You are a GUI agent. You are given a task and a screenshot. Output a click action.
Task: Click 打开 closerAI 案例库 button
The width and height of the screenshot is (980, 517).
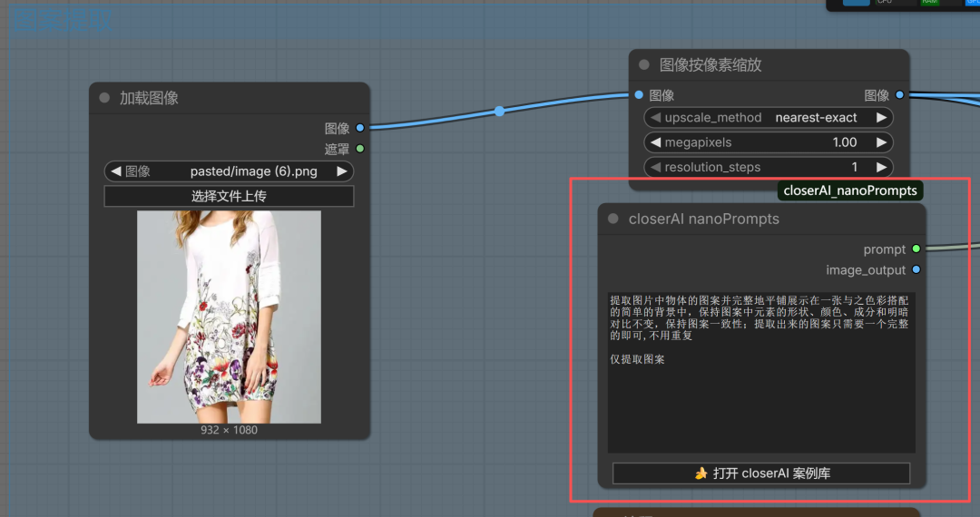tap(761, 473)
